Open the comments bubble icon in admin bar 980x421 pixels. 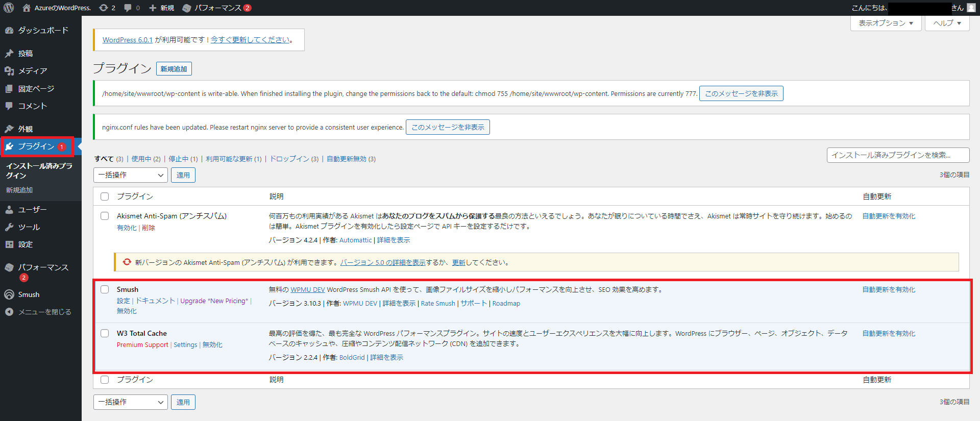(x=128, y=8)
